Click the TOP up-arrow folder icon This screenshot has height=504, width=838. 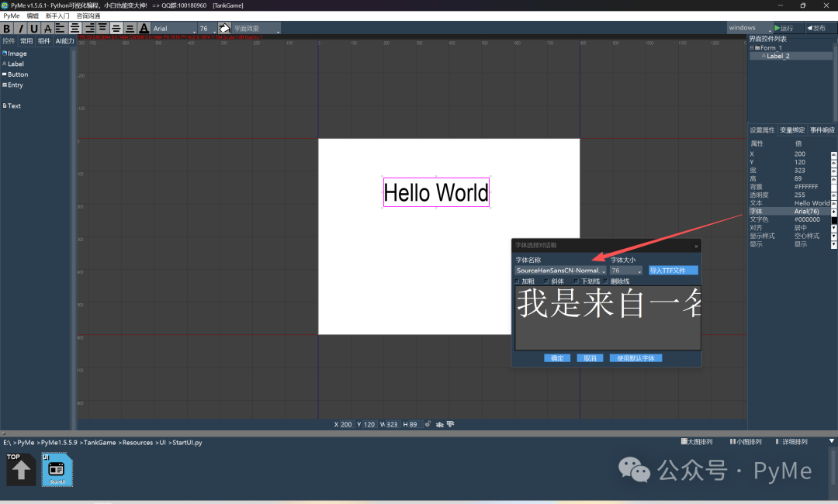point(20,469)
